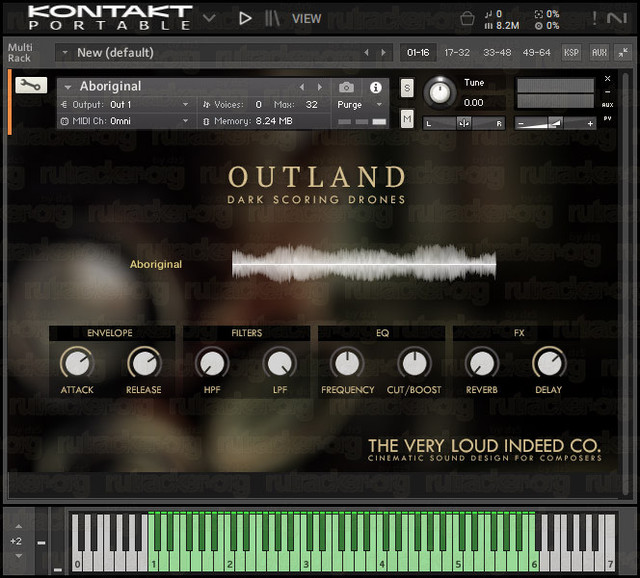Open the VIEW menu
This screenshot has width=640, height=578.
(307, 18)
